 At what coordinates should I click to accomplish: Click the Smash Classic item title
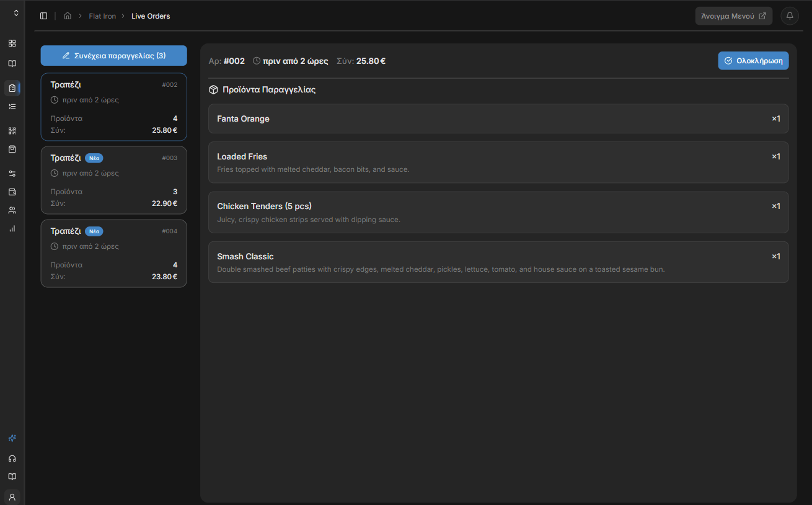(x=245, y=256)
